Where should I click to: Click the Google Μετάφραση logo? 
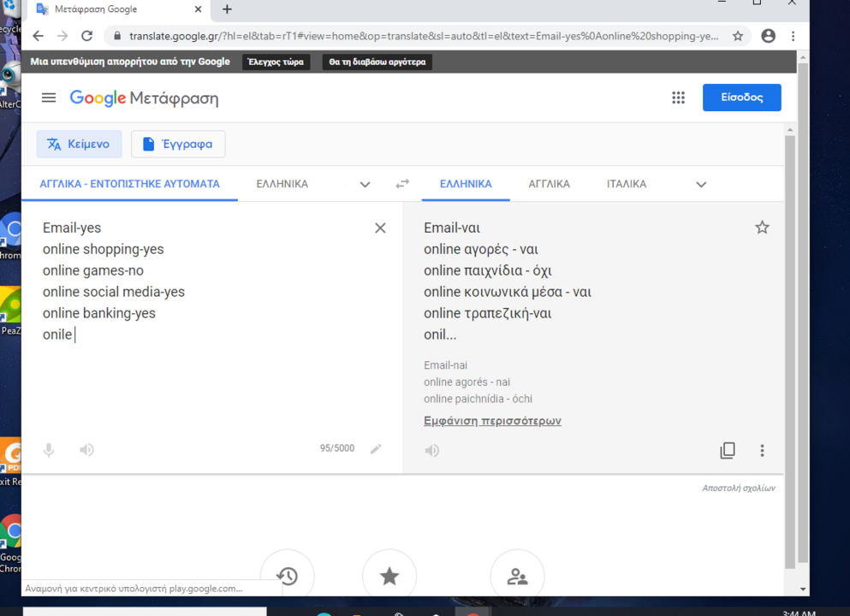[x=144, y=98]
